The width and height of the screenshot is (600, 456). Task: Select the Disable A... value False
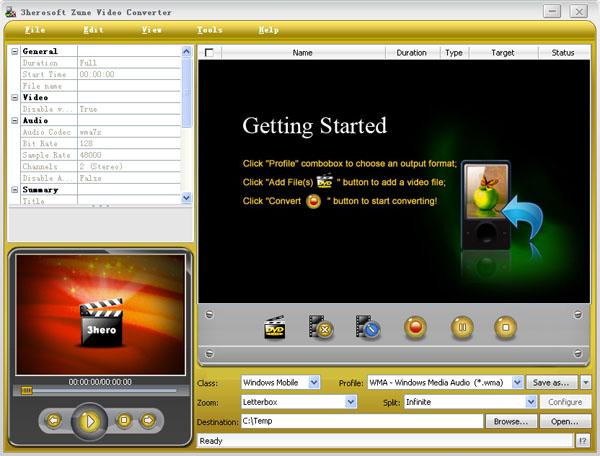tap(129, 178)
